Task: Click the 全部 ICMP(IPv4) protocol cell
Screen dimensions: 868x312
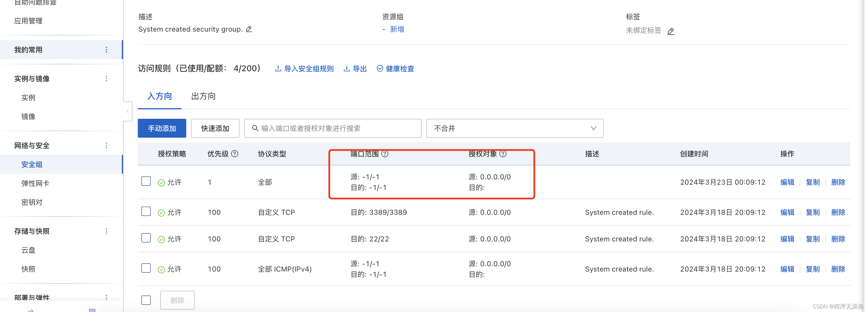Action: pyautogui.click(x=285, y=269)
